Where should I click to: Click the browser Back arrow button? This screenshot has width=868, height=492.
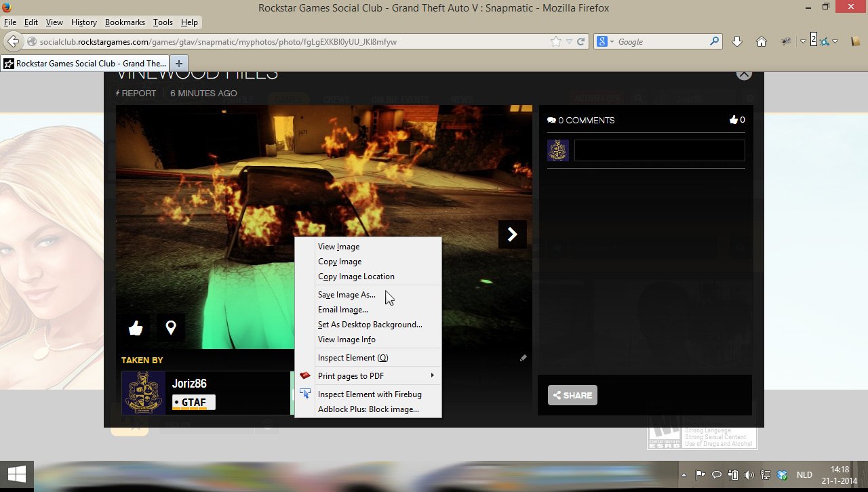point(12,41)
